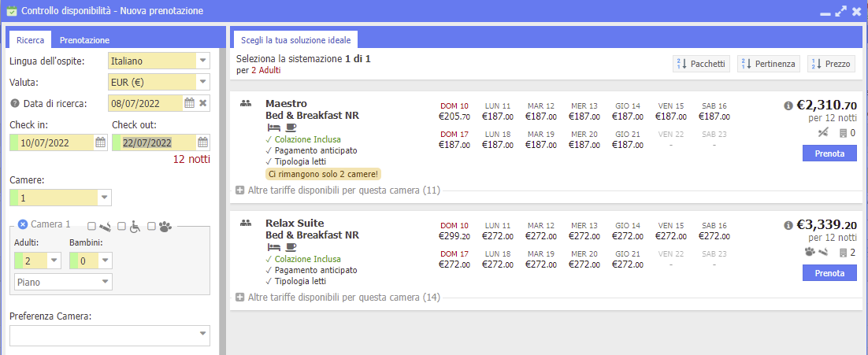The width and height of the screenshot is (868, 355).
Task: Sort results by Prezzo
Action: coord(830,65)
